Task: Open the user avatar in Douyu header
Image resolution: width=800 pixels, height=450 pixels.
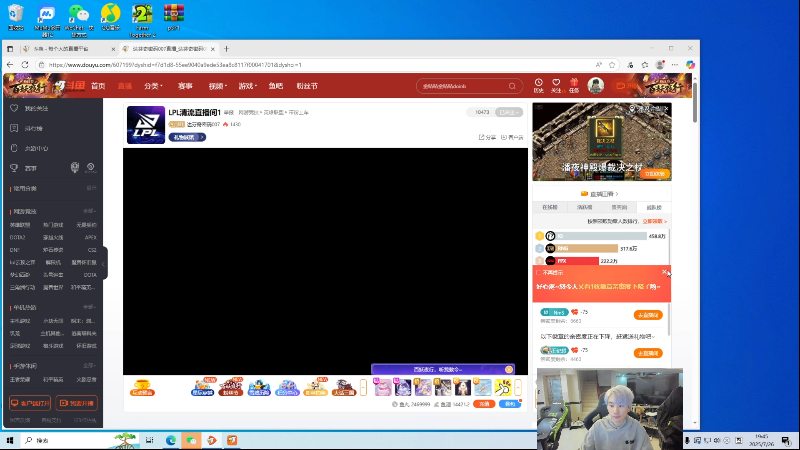Action: (595, 86)
